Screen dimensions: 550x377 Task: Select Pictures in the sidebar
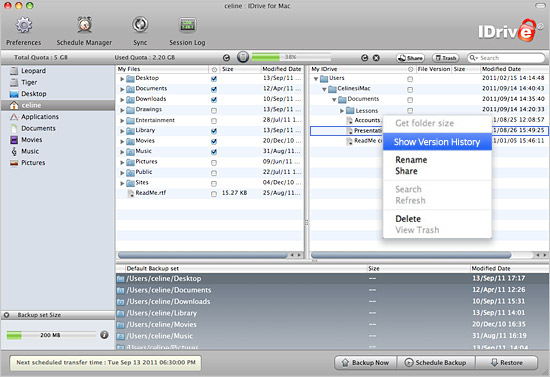(x=33, y=163)
